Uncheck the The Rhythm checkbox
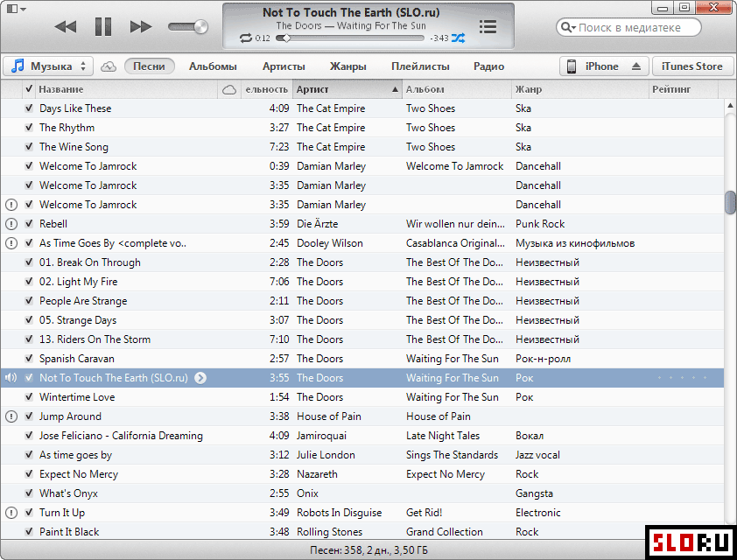The image size is (737, 560). click(29, 128)
